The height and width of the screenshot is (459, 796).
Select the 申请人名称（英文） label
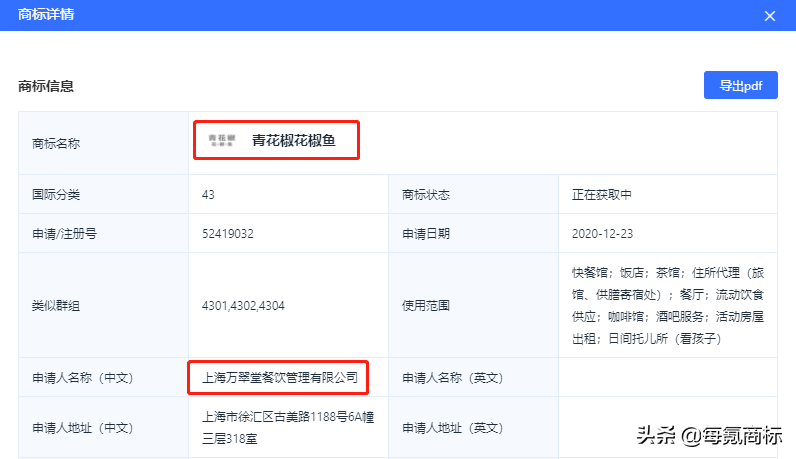click(453, 378)
